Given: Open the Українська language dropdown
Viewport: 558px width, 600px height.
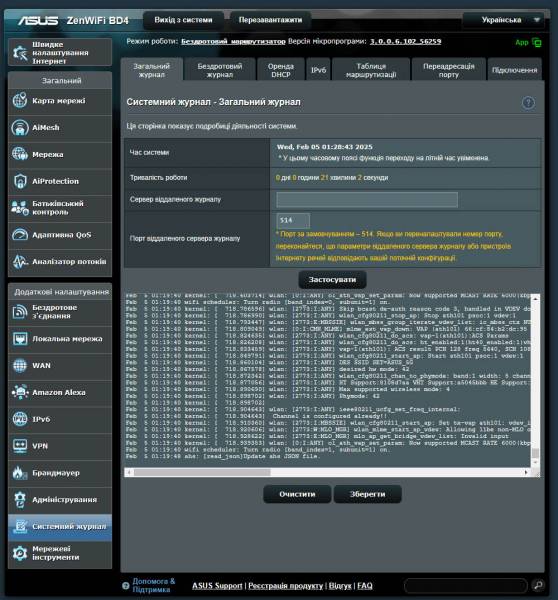Looking at the screenshot, I should click(x=503, y=20).
